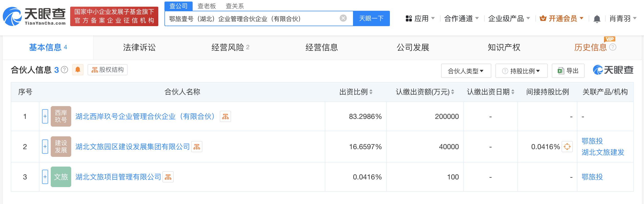Switch to the 查公司 search tab
The width and height of the screenshot is (644, 204).
click(179, 6)
